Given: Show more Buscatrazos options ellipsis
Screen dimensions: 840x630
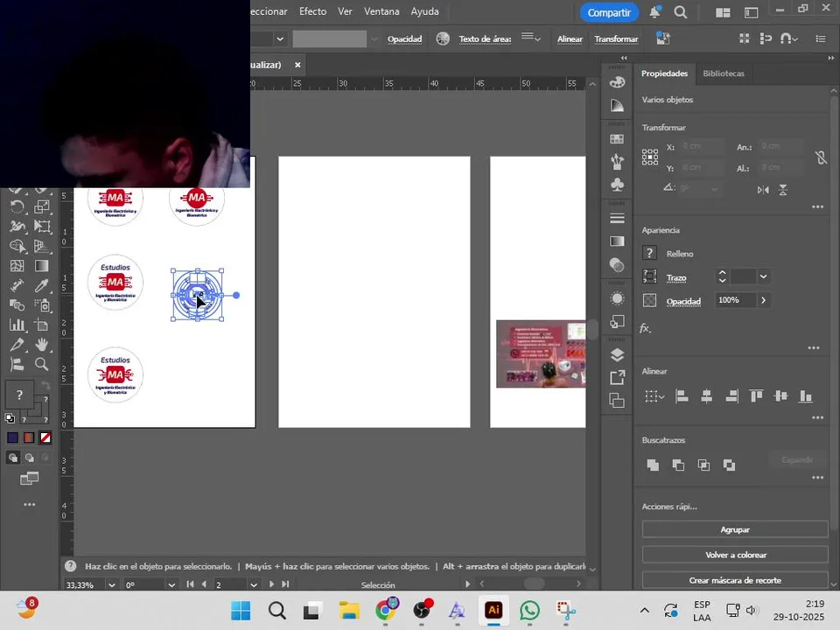Looking at the screenshot, I should (x=817, y=478).
